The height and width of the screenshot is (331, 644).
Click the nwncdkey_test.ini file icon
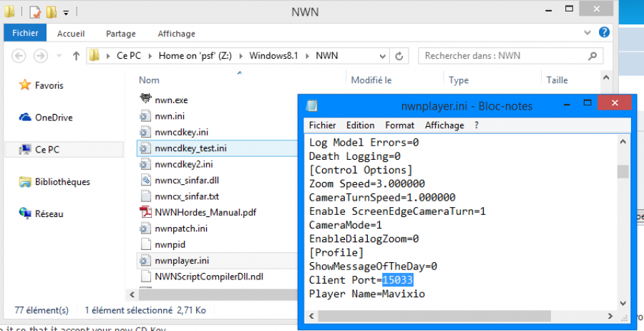coord(145,148)
